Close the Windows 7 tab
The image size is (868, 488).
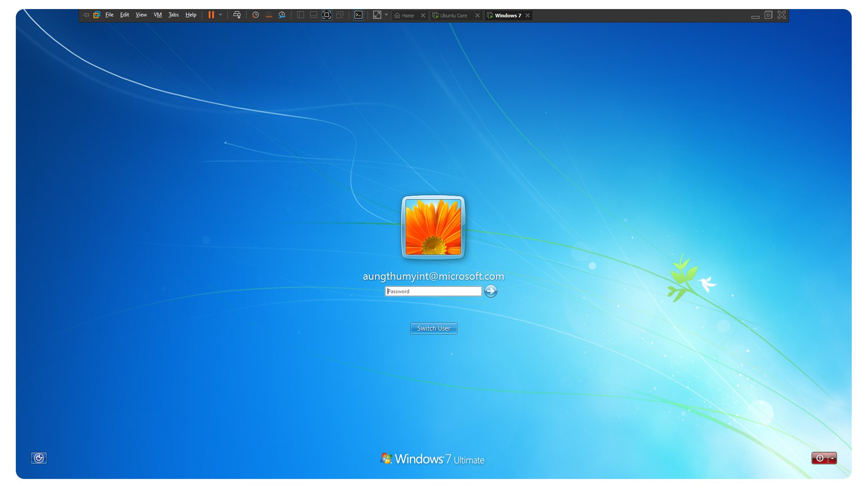tap(528, 15)
